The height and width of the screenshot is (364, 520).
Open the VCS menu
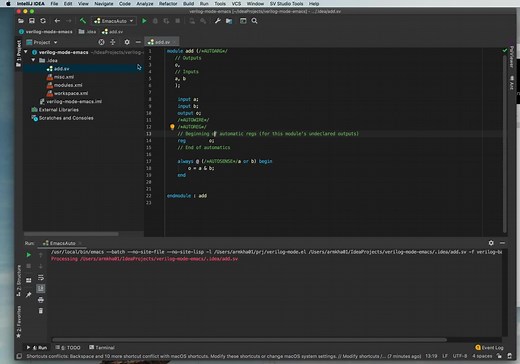236,4
